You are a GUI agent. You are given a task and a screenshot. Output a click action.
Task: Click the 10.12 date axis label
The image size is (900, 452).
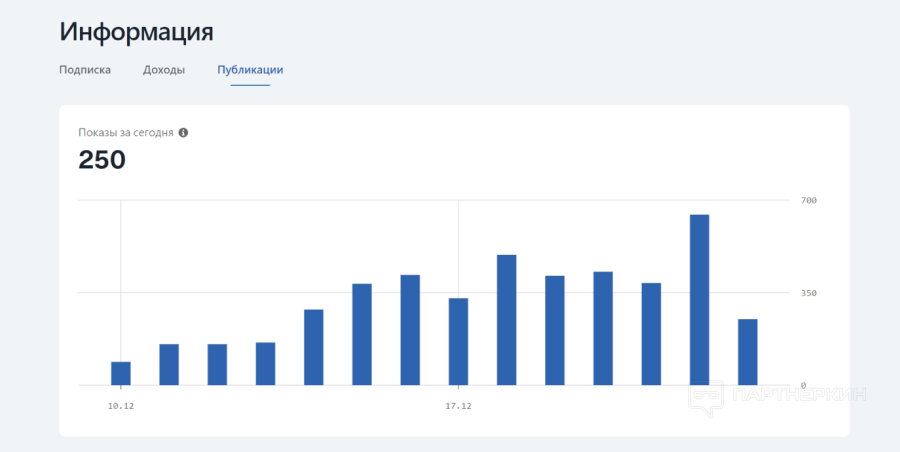121,406
